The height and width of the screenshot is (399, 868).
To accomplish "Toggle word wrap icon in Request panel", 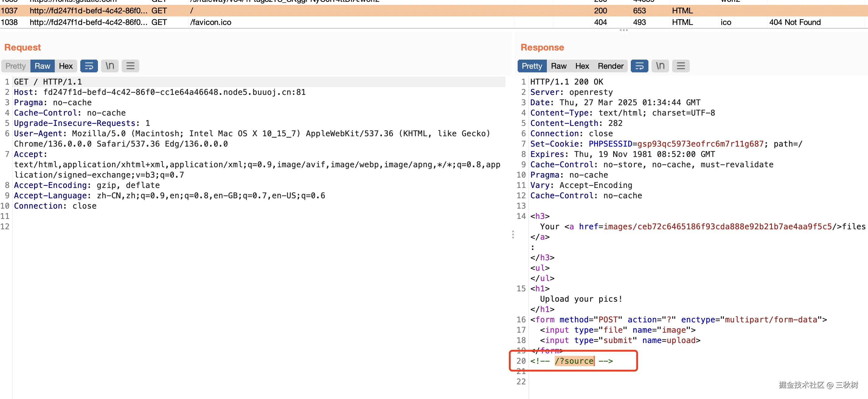I will (89, 66).
